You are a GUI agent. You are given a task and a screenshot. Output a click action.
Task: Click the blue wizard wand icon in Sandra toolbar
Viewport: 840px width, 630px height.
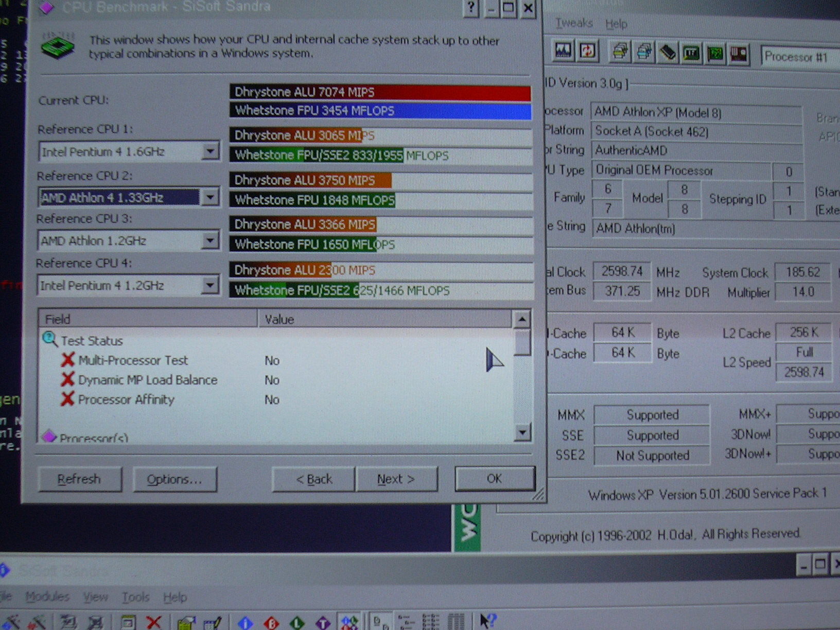[x=11, y=622]
